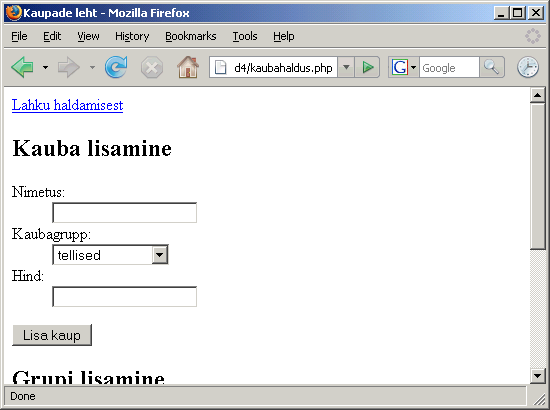Click the Lisa kaup button
Screen dimensions: 550x410
[x=52, y=335]
